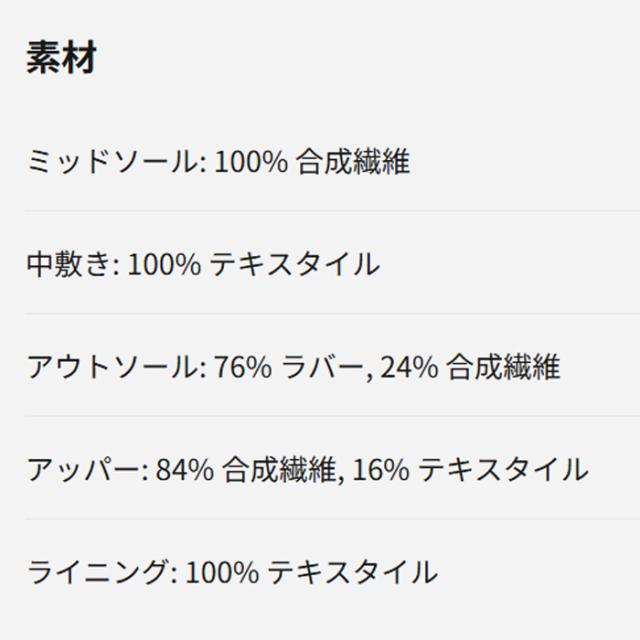The height and width of the screenshot is (640, 640).
Task: Click テキスタイル in the 中敷き row
Action: (295, 265)
